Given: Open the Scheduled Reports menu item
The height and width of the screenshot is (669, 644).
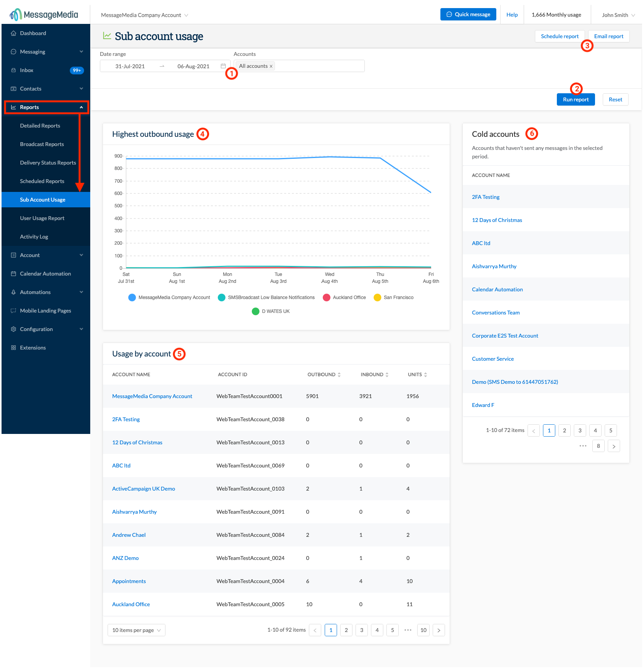Looking at the screenshot, I should (42, 181).
